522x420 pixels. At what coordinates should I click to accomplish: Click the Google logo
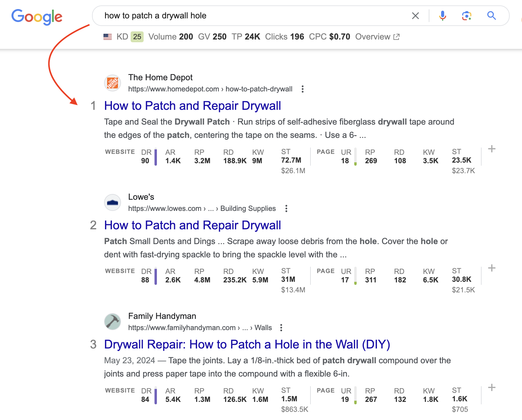coord(37,17)
